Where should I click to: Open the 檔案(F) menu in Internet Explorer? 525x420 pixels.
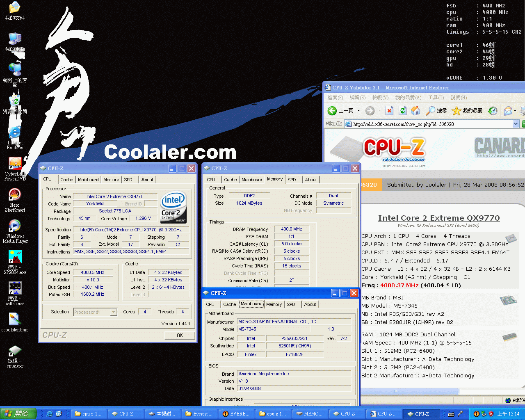(335, 98)
